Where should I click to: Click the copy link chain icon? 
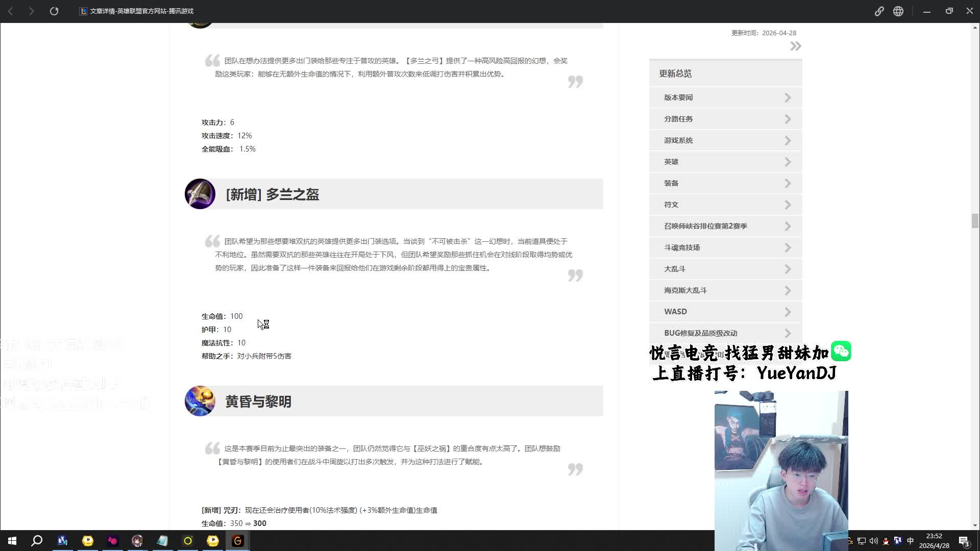point(879,11)
